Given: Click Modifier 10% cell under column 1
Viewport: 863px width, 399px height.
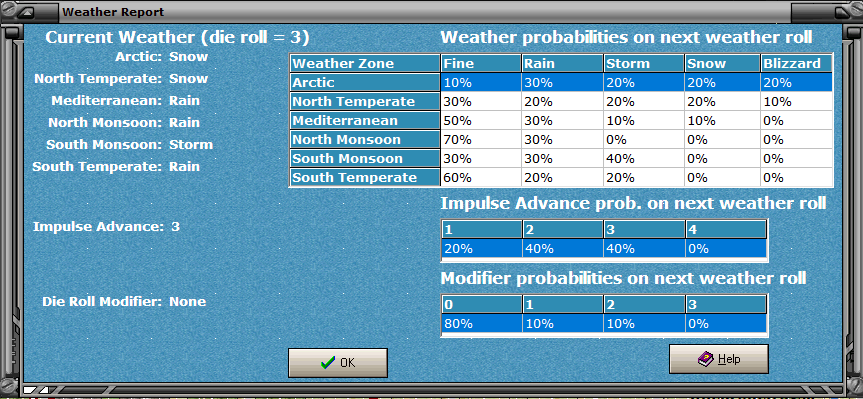Looking at the screenshot, I should [x=562, y=323].
